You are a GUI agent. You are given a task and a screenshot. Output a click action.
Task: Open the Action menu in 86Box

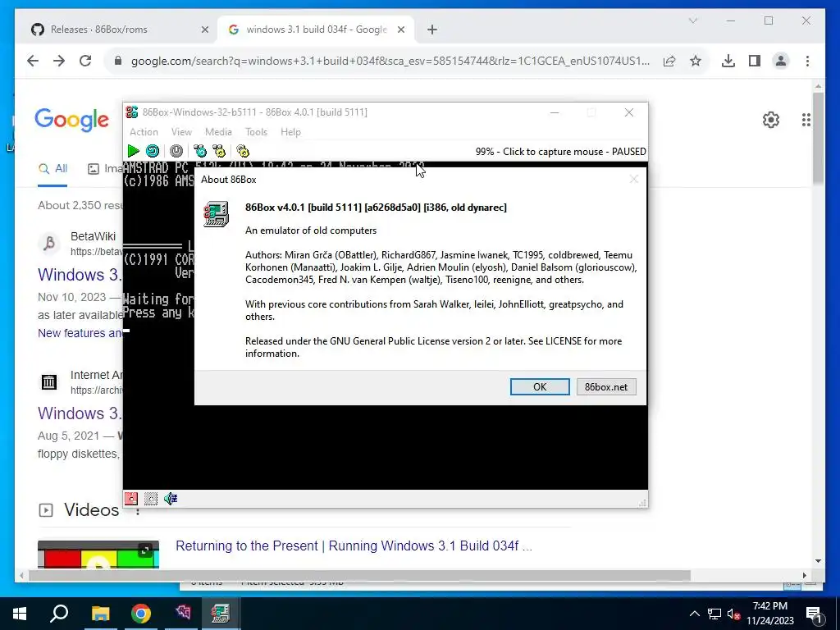click(144, 132)
